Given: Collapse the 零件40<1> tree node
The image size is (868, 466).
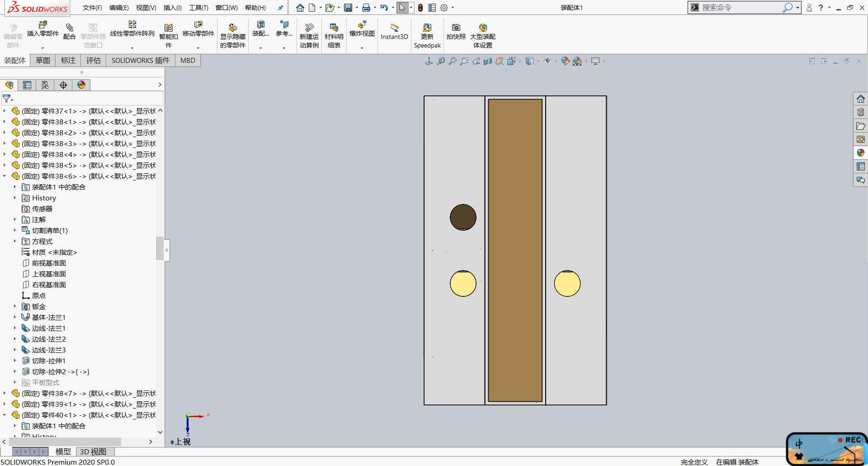Looking at the screenshot, I should coord(5,414).
